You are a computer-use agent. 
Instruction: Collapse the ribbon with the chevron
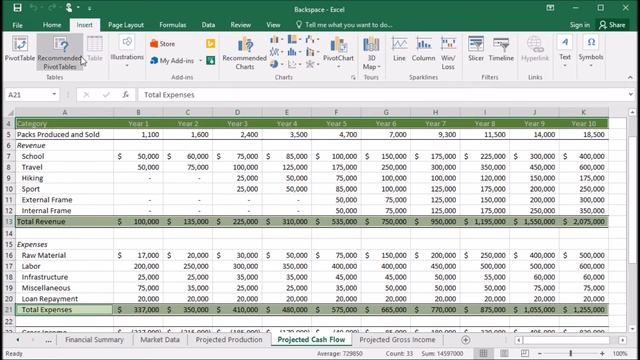coord(630,77)
